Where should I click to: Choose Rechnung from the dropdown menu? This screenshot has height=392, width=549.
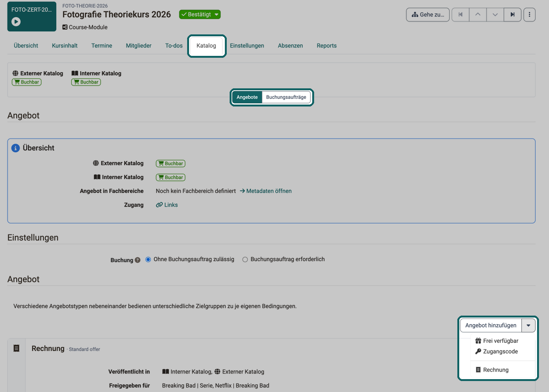click(492, 370)
